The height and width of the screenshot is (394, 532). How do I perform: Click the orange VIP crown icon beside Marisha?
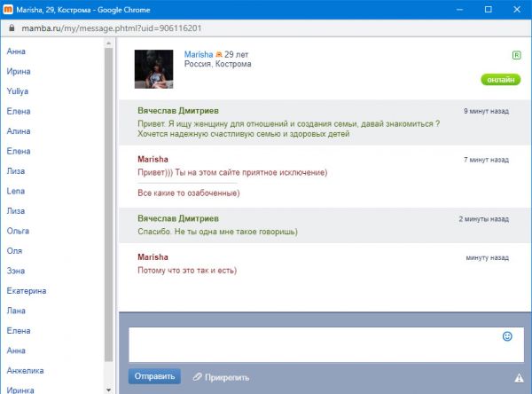(219, 54)
